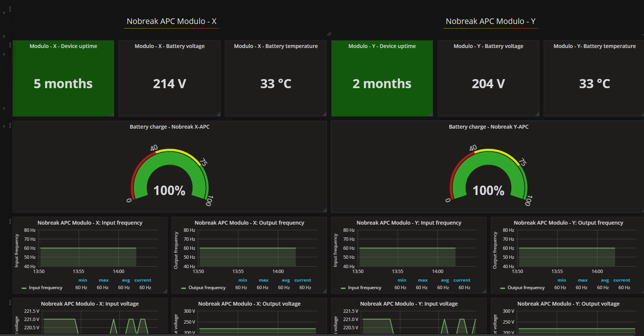Open the Modulo - X: Output frequency title menu
Image resolution: width=644 pixels, height=336 pixels.
click(x=250, y=223)
